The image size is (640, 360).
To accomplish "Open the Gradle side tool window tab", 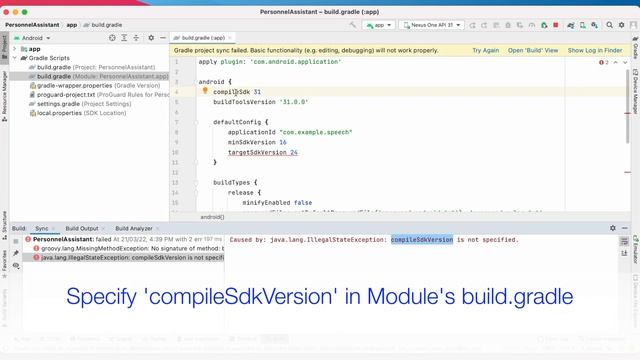I will (x=636, y=48).
